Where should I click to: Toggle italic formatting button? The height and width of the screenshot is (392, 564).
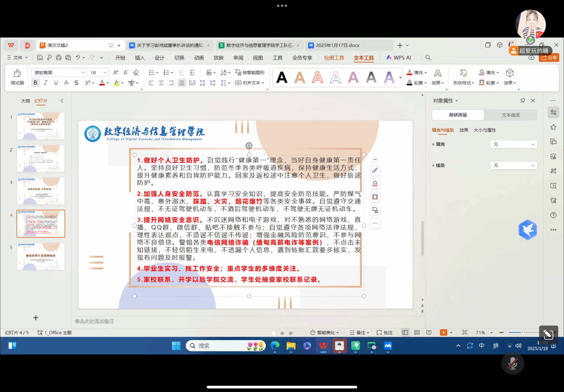(x=45, y=83)
